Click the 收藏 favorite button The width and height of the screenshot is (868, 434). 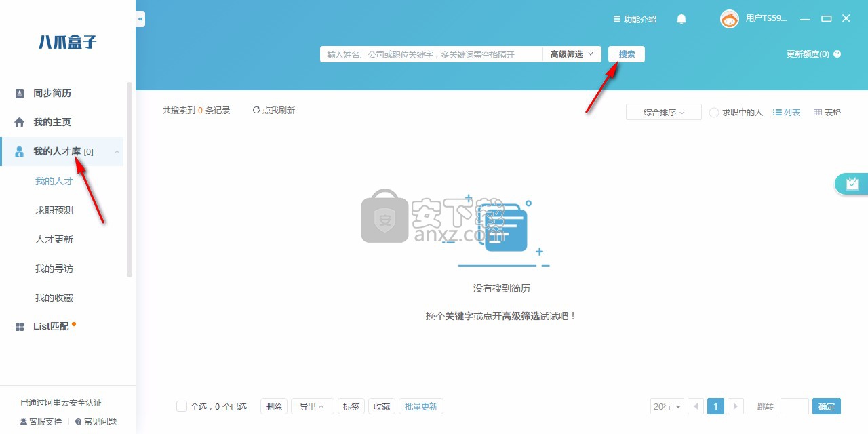(x=382, y=406)
